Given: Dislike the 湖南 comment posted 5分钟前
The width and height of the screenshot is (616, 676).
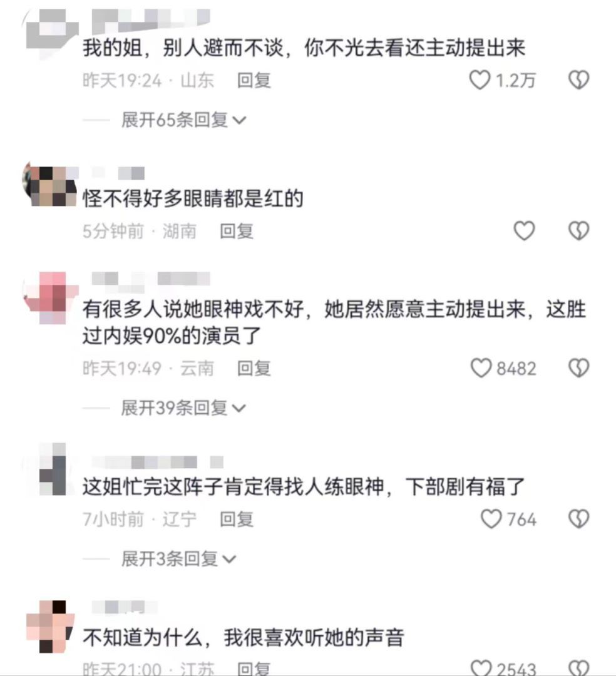Looking at the screenshot, I should (x=578, y=230).
